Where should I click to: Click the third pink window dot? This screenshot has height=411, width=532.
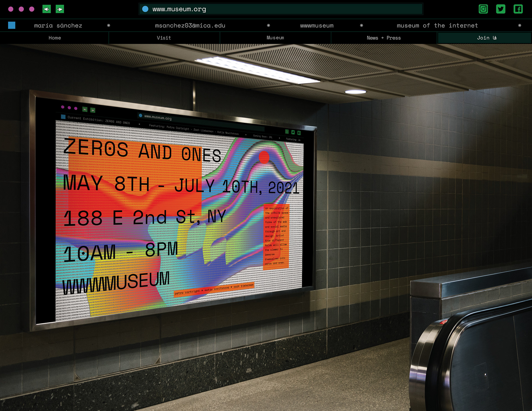point(32,9)
